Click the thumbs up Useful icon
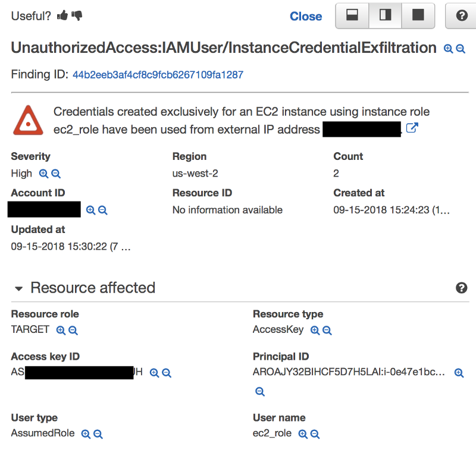The width and height of the screenshot is (476, 453). point(62,16)
